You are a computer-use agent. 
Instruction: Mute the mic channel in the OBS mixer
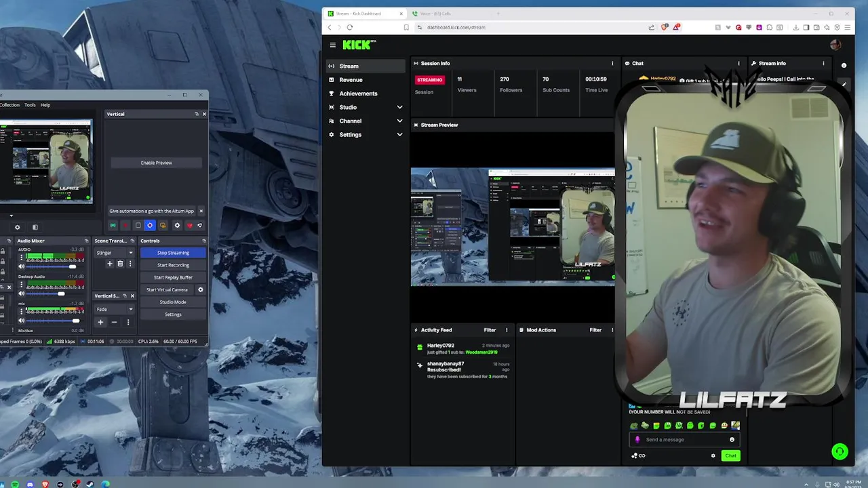pos(21,321)
